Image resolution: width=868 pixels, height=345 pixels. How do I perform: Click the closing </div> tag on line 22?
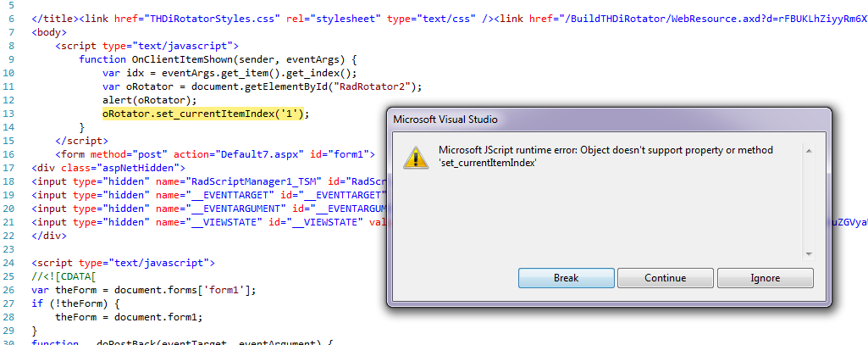coord(49,236)
